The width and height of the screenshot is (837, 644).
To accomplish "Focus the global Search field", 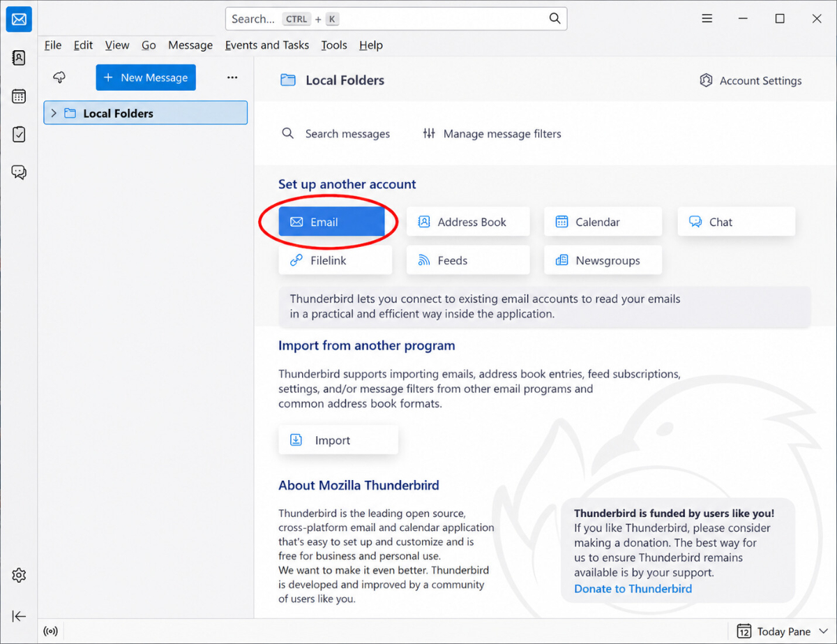I will coord(396,19).
